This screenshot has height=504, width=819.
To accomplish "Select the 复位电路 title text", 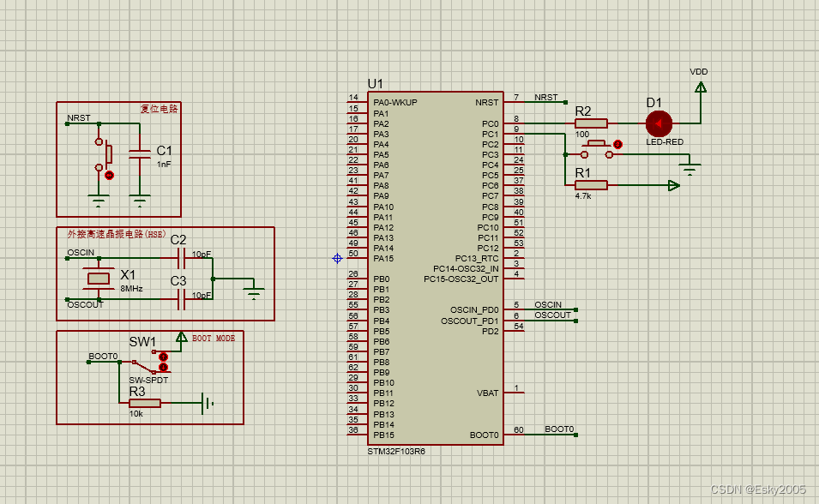I will [x=159, y=109].
